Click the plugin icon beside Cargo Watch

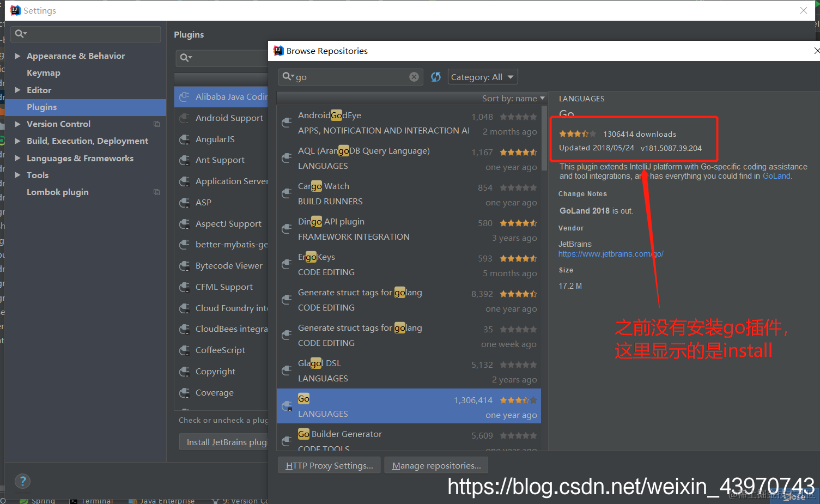pyautogui.click(x=287, y=194)
